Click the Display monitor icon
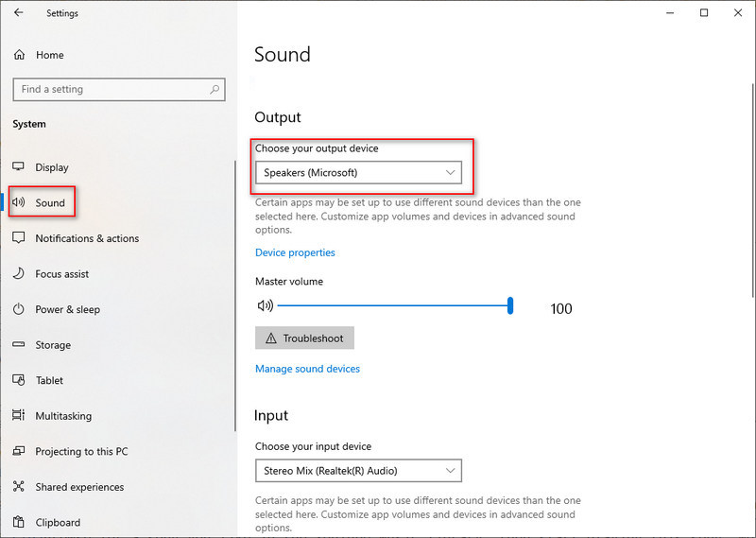The image size is (756, 538). coord(18,167)
